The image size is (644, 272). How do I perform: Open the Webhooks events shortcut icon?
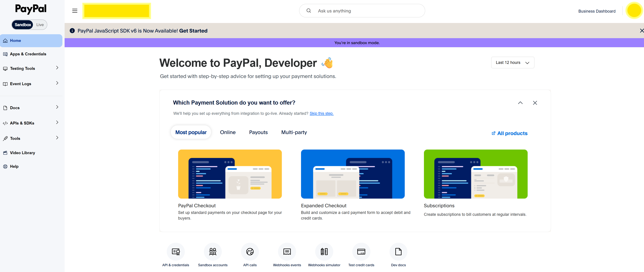(x=287, y=251)
